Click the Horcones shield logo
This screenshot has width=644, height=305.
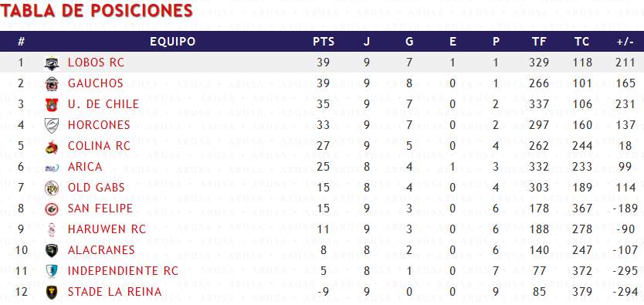[x=52, y=125]
